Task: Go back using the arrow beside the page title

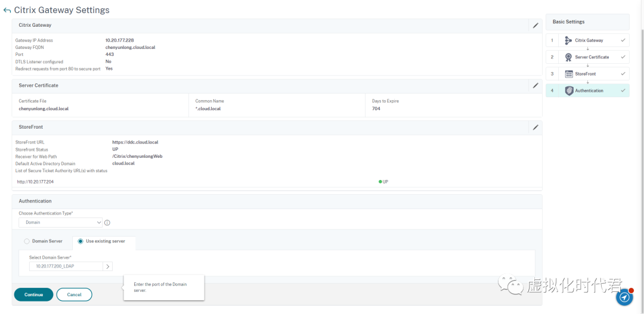Action: pyautogui.click(x=7, y=10)
